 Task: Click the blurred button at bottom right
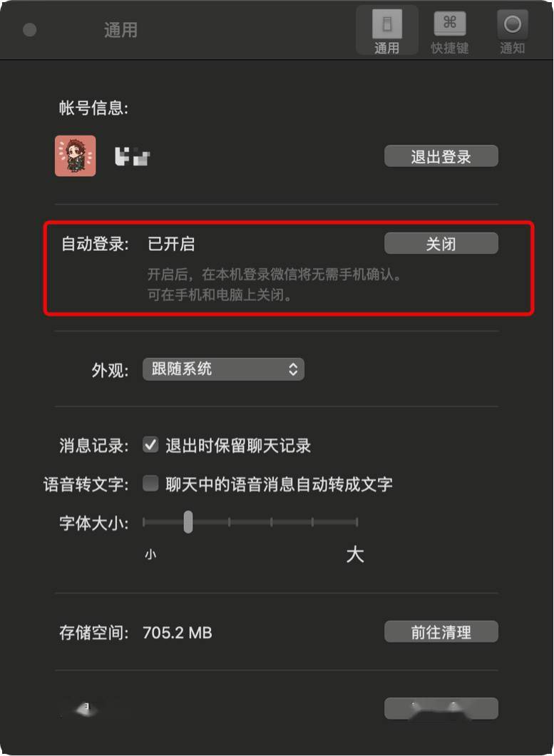point(441,708)
